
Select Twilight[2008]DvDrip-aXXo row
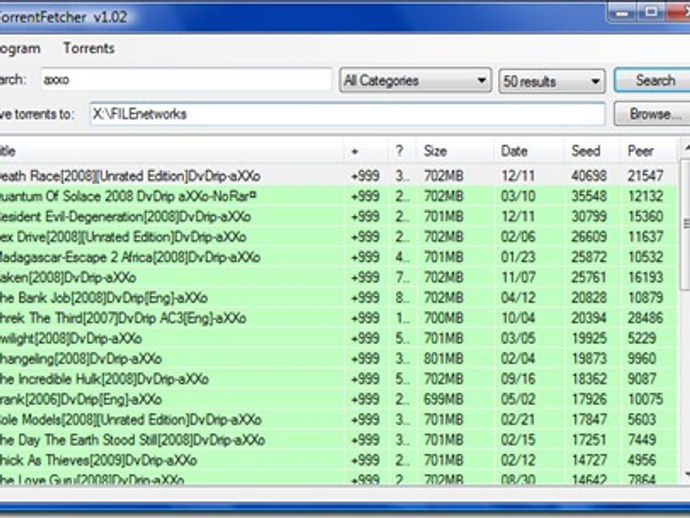tap(338, 338)
